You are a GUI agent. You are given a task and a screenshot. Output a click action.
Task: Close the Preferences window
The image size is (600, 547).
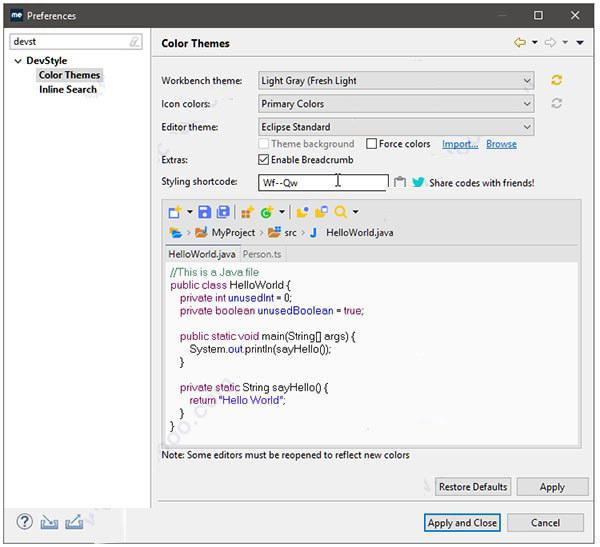(575, 15)
